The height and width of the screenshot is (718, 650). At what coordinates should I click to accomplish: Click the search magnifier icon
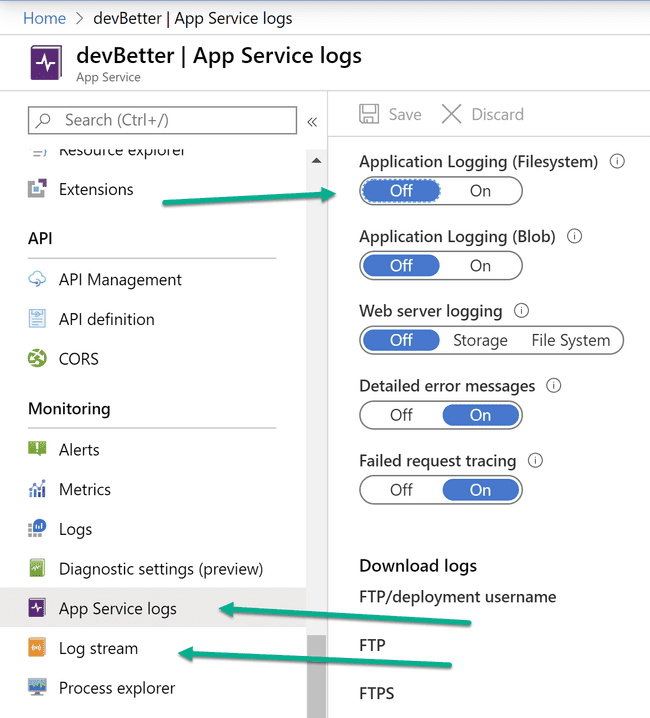tap(44, 120)
